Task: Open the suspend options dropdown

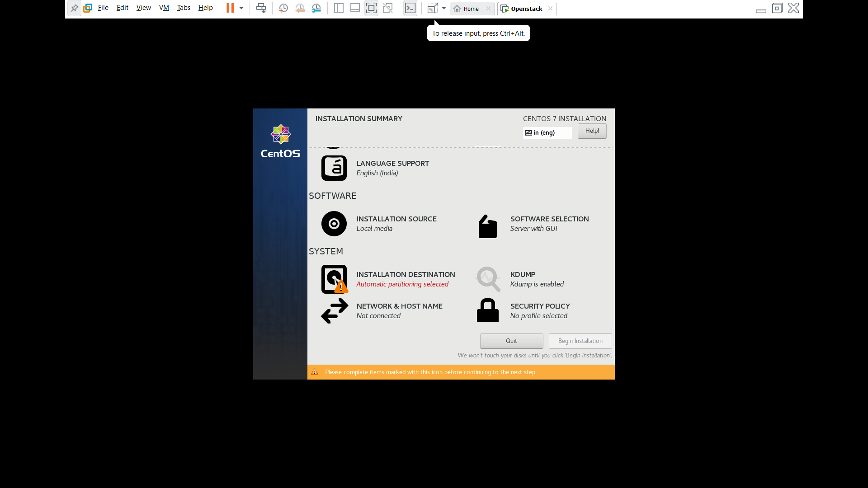Action: (x=242, y=8)
